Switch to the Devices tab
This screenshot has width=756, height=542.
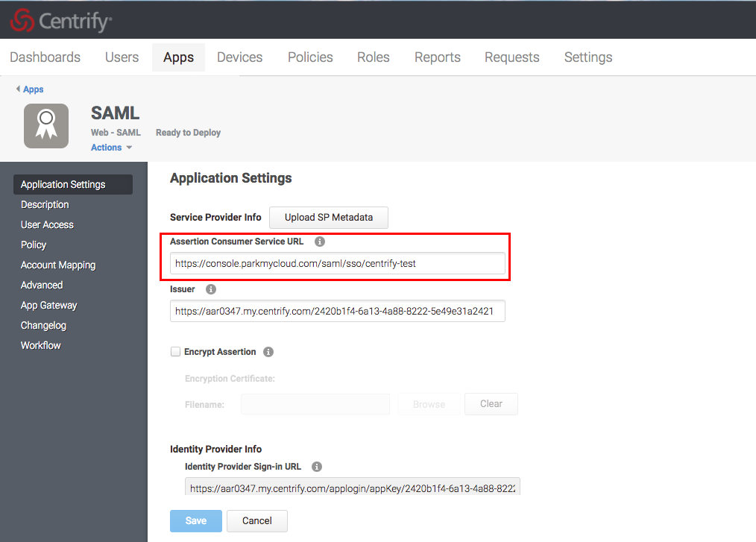coord(239,57)
